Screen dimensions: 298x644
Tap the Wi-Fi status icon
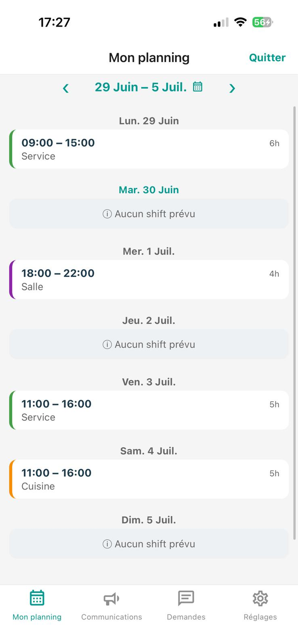coord(240,22)
